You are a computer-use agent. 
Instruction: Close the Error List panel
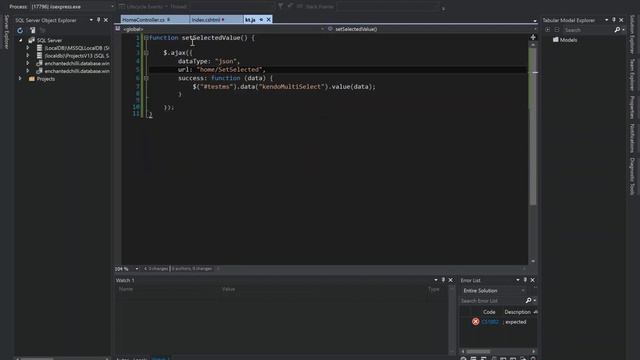pyautogui.click(x=533, y=280)
